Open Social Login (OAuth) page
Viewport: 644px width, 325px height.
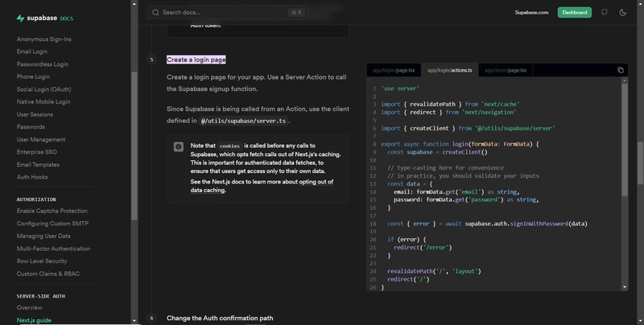click(x=44, y=89)
